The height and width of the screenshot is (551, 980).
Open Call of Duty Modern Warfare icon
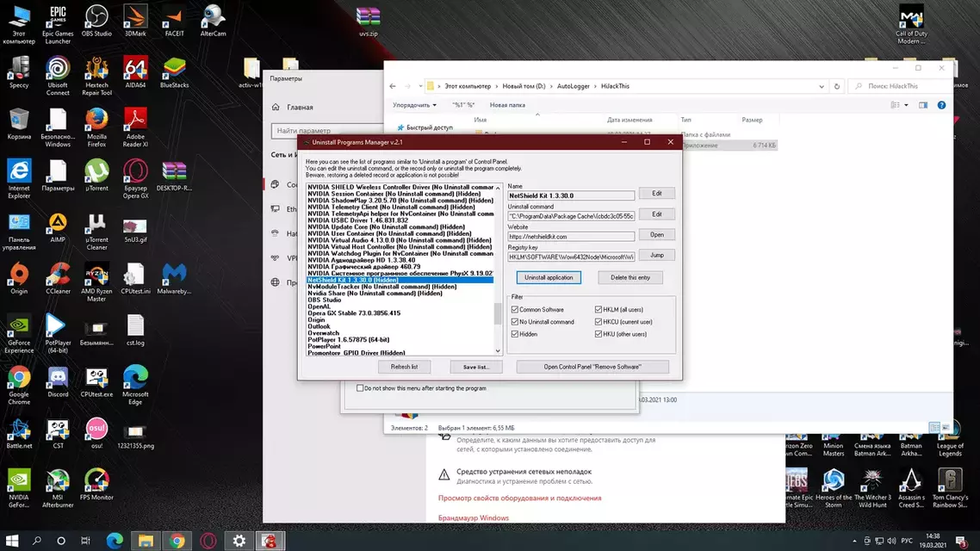point(911,24)
